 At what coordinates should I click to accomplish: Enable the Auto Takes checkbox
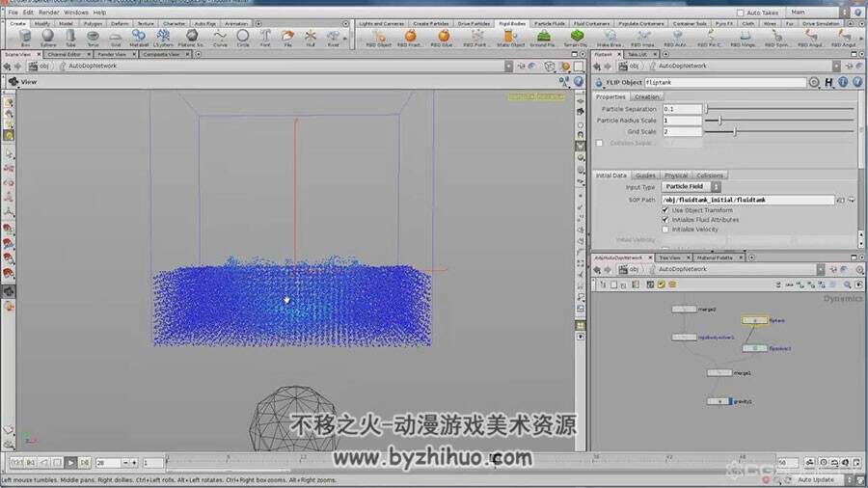click(740, 13)
